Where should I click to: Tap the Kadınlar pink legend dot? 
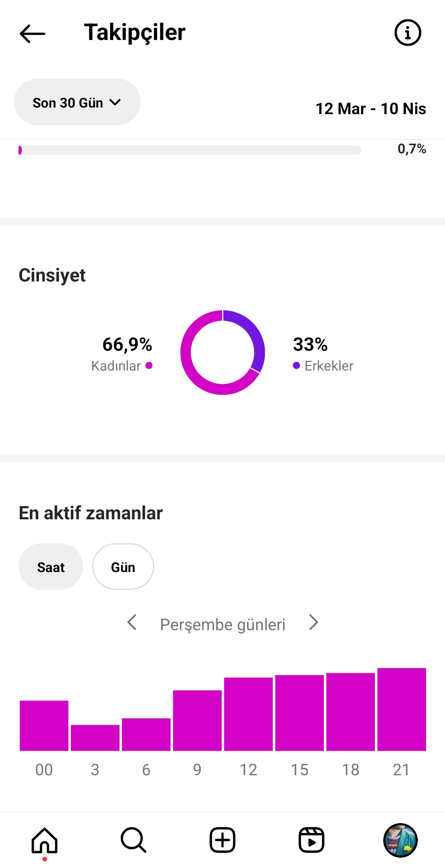click(149, 365)
